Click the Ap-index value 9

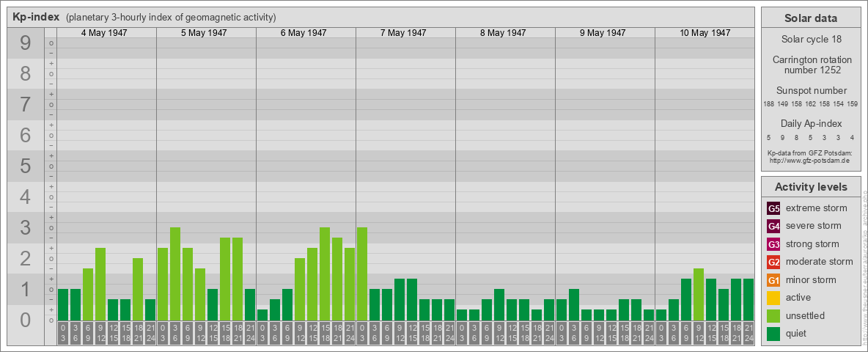[x=783, y=138]
